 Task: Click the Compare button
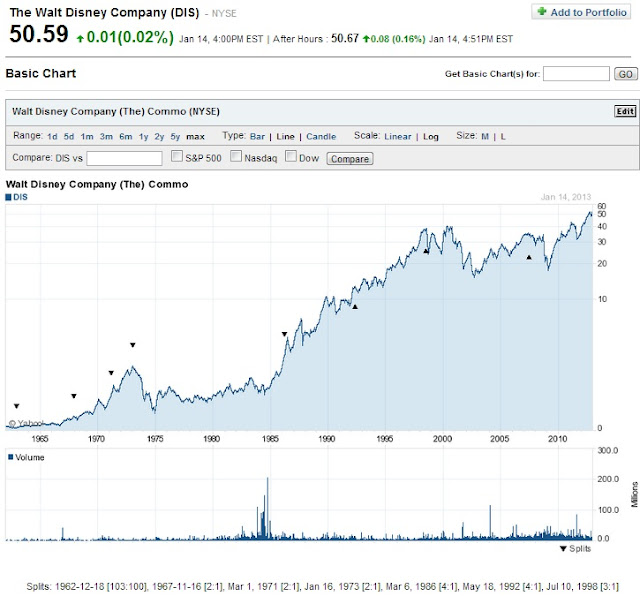(350, 158)
